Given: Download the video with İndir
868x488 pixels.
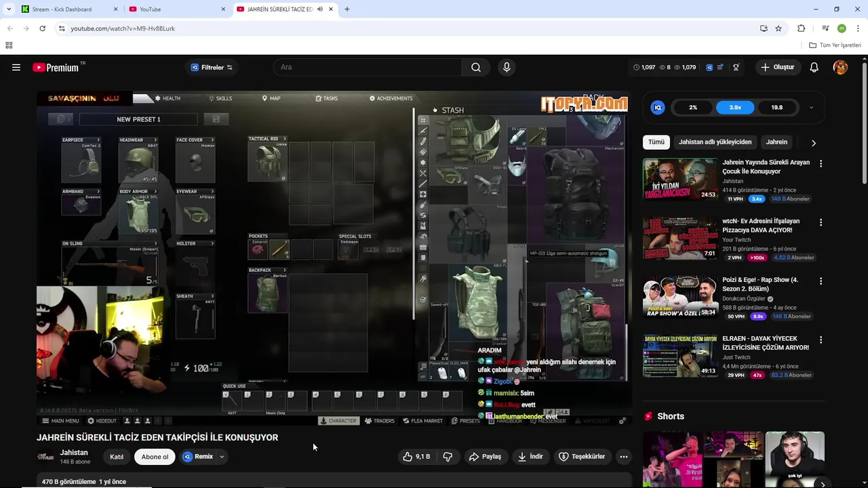Looking at the screenshot, I should [530, 457].
